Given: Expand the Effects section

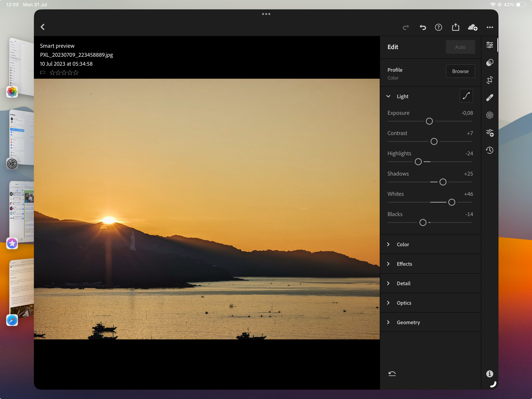Looking at the screenshot, I should coord(405,264).
